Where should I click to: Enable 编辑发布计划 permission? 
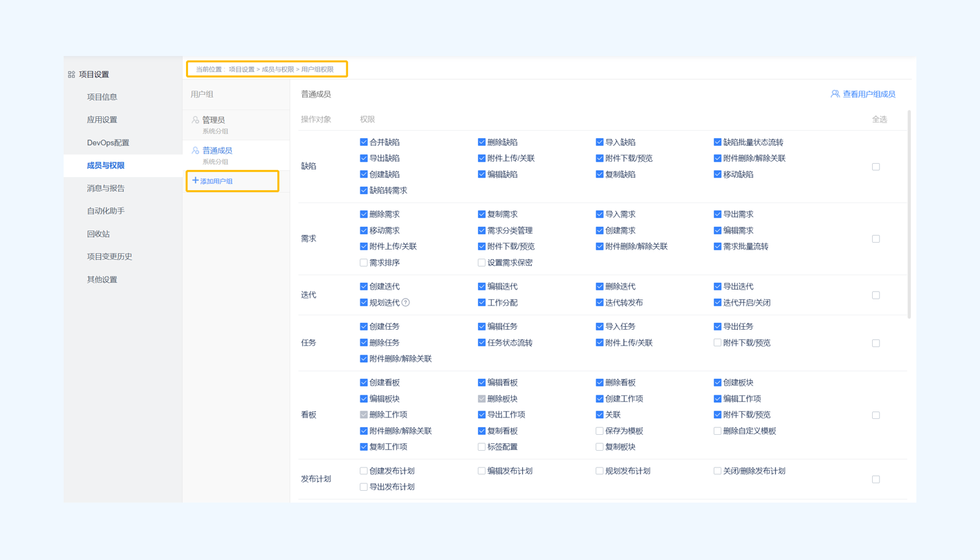pyautogui.click(x=481, y=471)
